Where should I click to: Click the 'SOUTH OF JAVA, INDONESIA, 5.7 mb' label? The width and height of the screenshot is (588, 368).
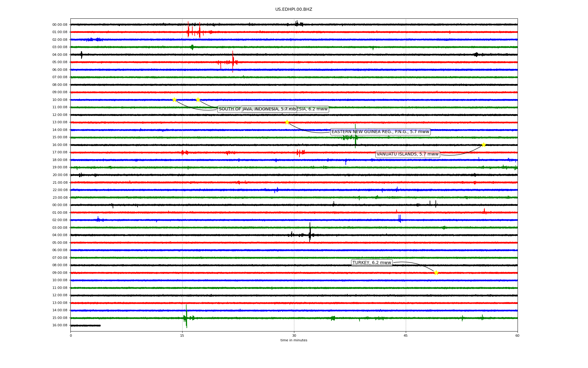click(x=257, y=109)
